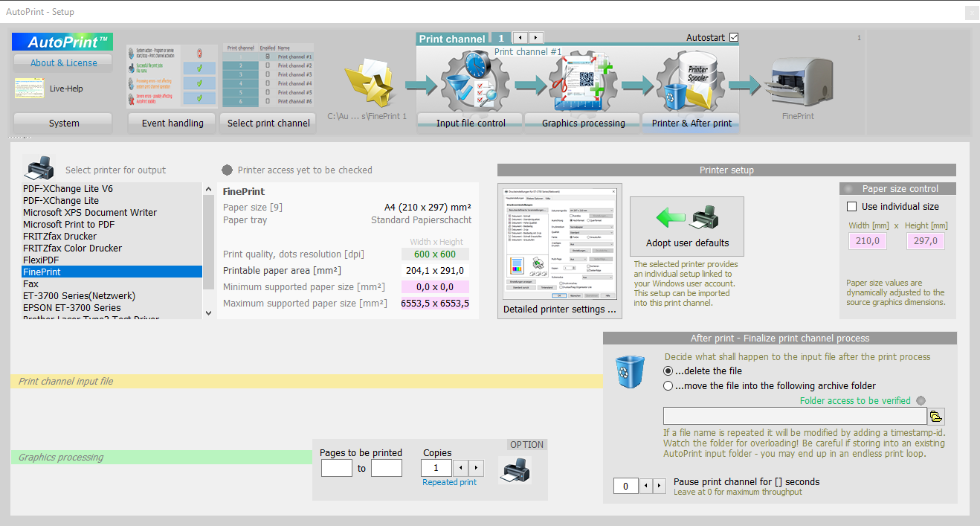Image resolution: width=980 pixels, height=526 pixels.
Task: Click the OPTION printer icon
Action: 514,470
